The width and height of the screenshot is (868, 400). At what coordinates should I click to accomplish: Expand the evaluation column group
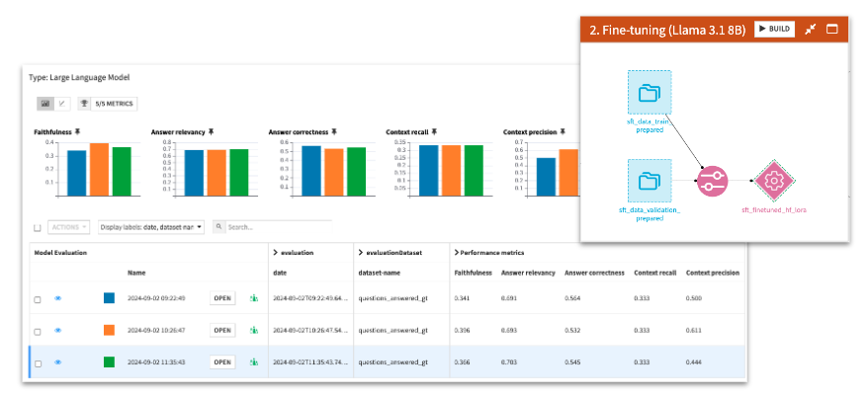[276, 252]
